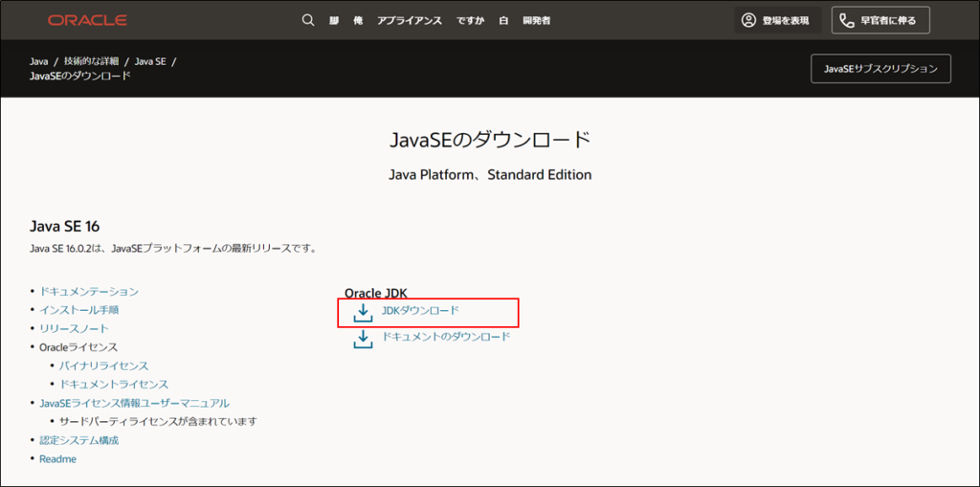Screen dimensions: 980x487
Task: Click the account button 登場を表現
Action: click(x=777, y=21)
